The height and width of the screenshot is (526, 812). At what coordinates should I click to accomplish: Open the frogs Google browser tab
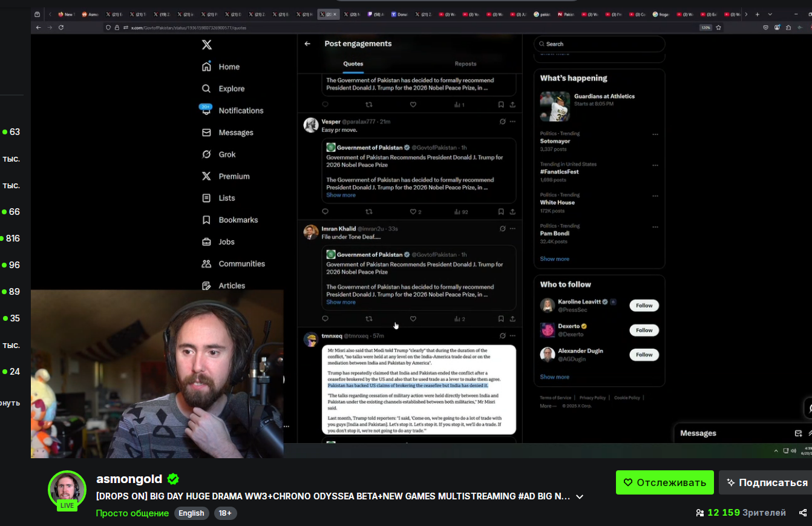[661, 14]
